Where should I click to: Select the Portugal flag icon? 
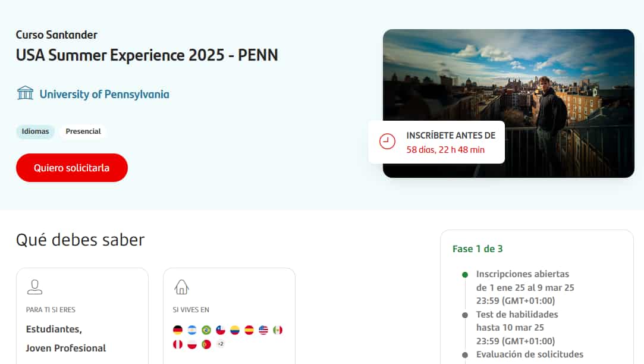[x=206, y=344]
